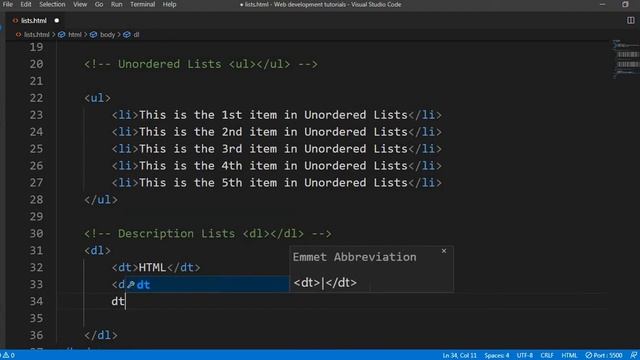Open the Edit menu
Viewport: 640px width, 360px height.
26,4
